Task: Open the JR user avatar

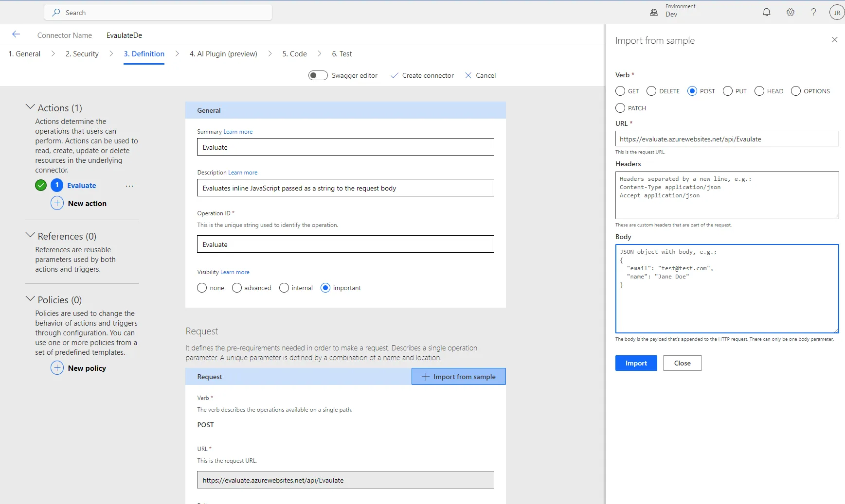Action: [x=836, y=13]
